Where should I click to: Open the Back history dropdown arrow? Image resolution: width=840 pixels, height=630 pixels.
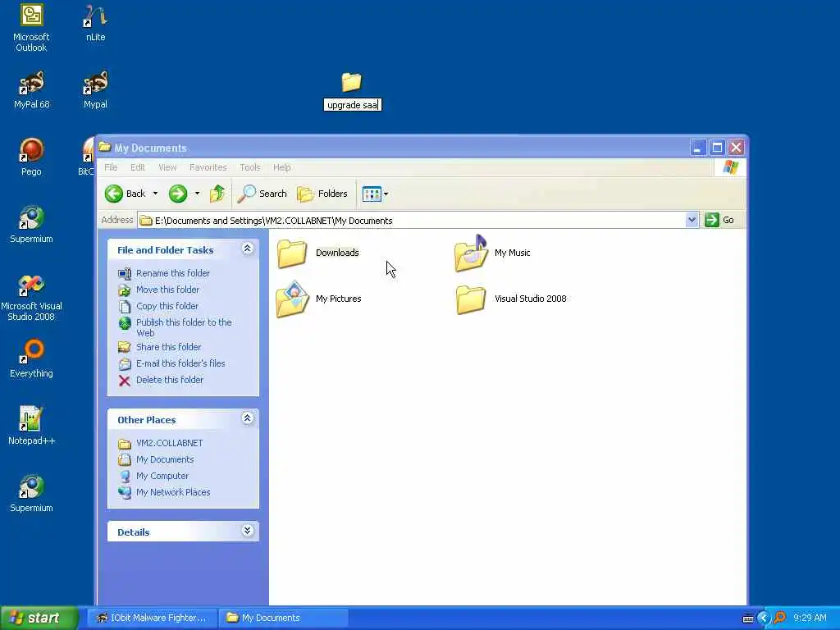click(155, 194)
